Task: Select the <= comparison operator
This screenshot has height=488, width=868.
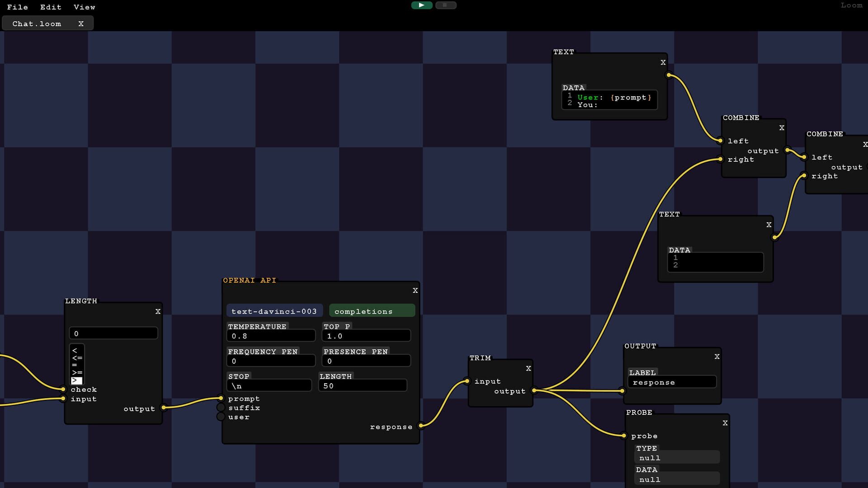Action: click(76, 357)
